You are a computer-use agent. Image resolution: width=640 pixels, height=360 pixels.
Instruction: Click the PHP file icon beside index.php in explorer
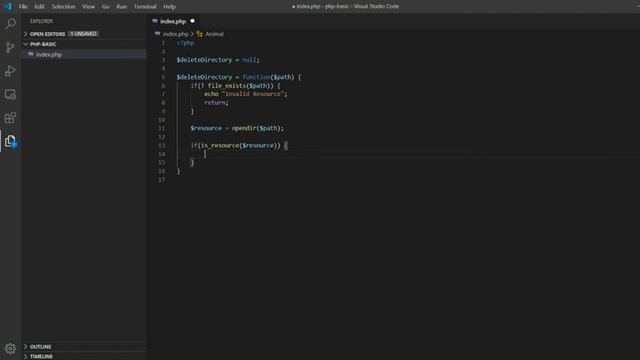(x=31, y=54)
